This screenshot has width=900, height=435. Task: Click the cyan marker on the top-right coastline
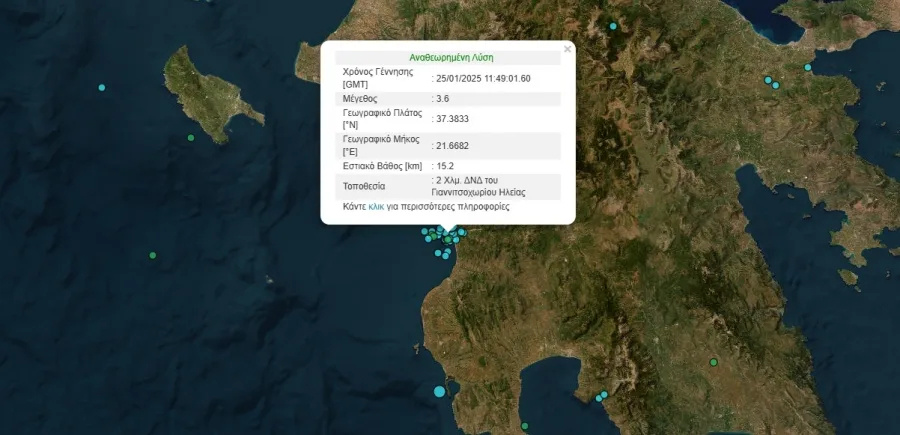click(808, 67)
